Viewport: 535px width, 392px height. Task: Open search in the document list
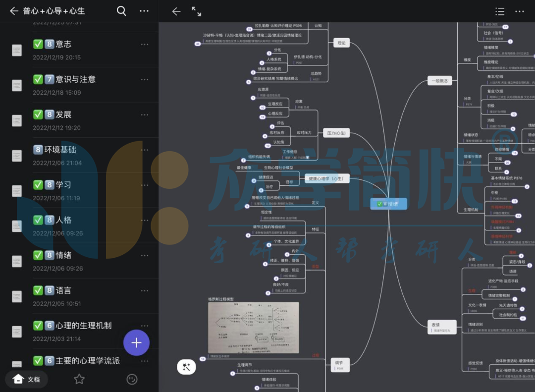(x=121, y=11)
